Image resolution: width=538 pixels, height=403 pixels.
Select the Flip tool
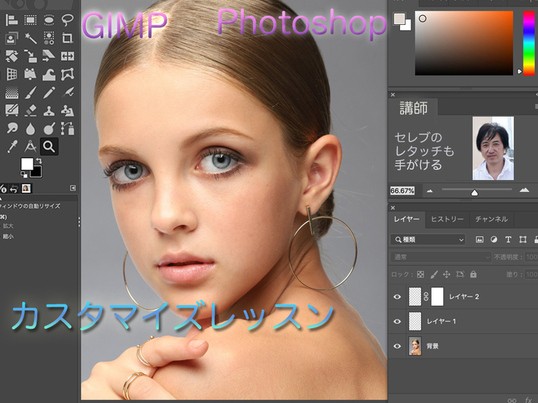(x=68, y=56)
